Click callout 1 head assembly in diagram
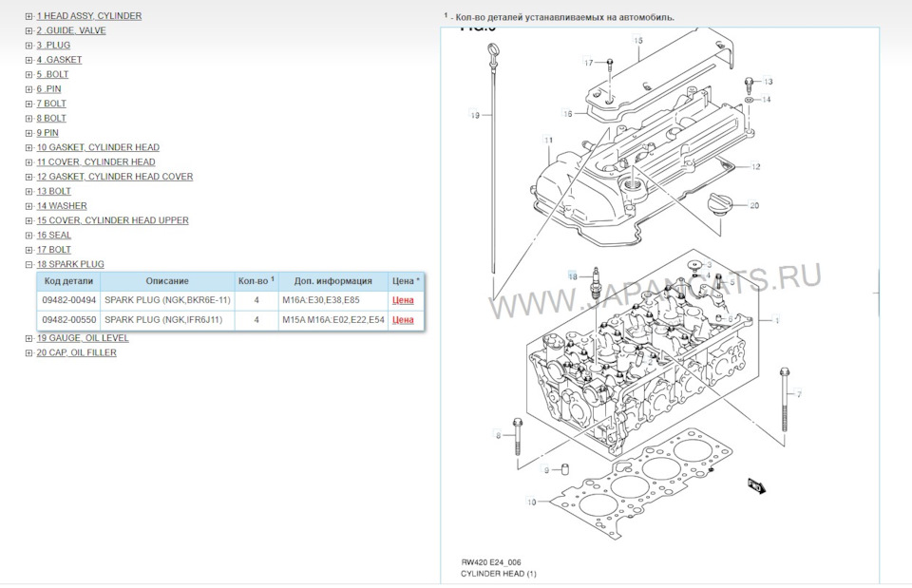The height and width of the screenshot is (588, 912). pos(776,320)
